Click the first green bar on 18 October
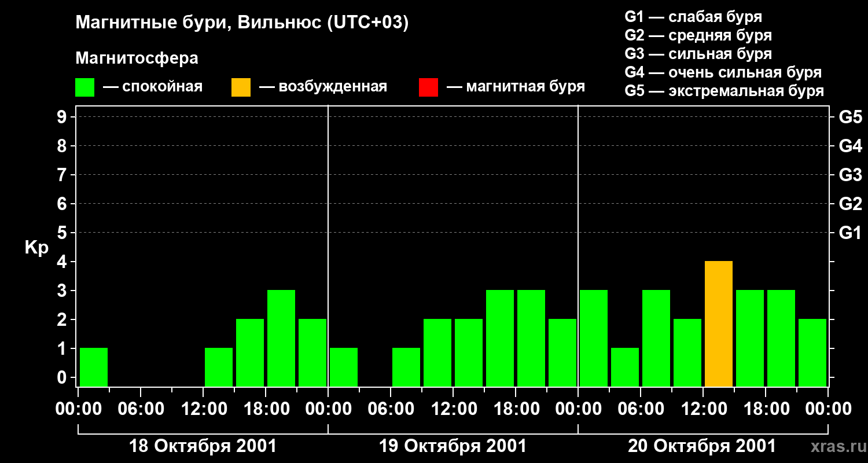Image resolution: width=868 pixels, height=463 pixels. [x=94, y=367]
